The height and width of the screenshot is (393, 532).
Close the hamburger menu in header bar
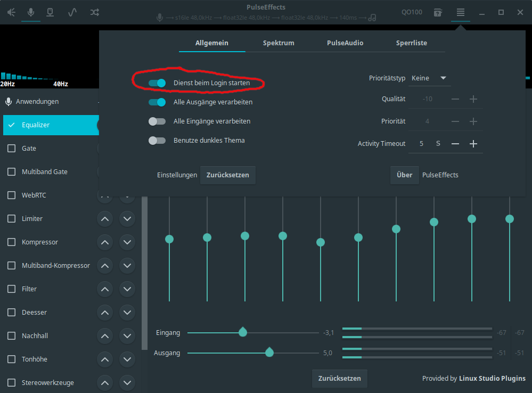461,12
